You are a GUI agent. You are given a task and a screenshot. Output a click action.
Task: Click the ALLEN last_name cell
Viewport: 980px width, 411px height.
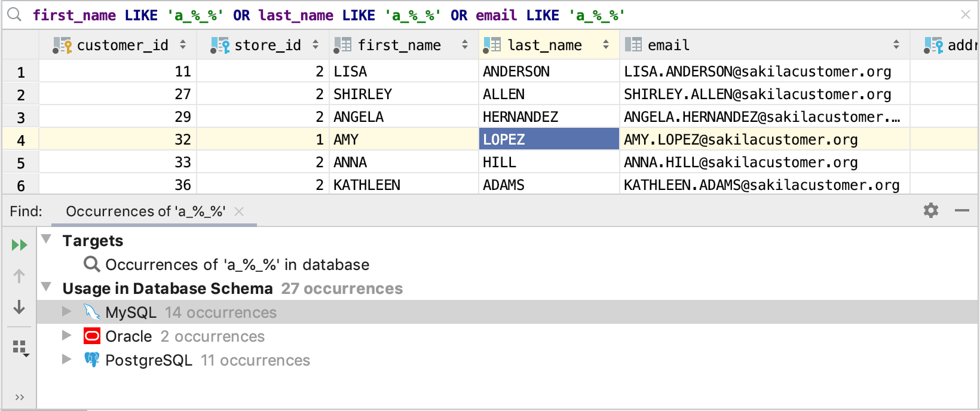point(549,94)
